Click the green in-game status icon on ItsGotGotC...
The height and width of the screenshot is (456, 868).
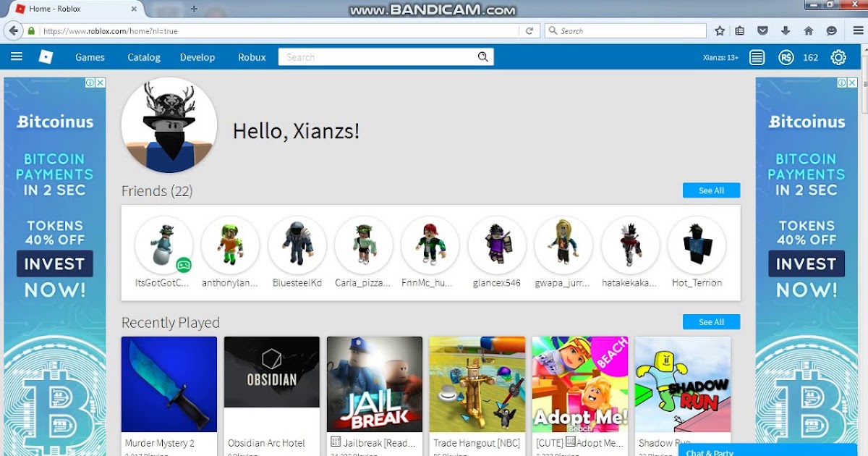(184, 265)
